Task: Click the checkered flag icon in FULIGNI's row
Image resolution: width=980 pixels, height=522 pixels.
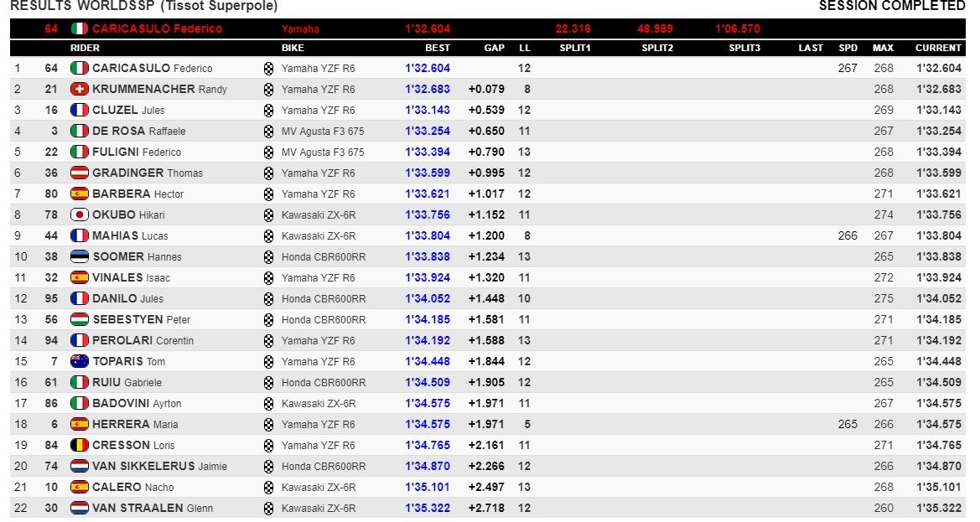Action: pyautogui.click(x=269, y=152)
